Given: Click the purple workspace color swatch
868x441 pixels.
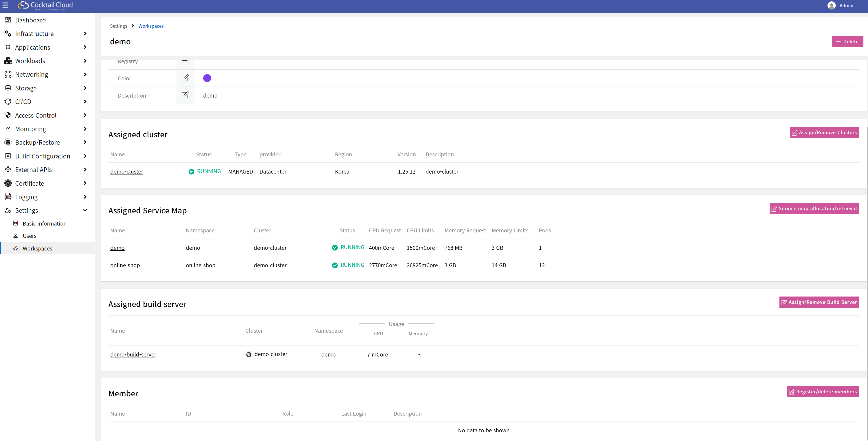Looking at the screenshot, I should point(207,78).
